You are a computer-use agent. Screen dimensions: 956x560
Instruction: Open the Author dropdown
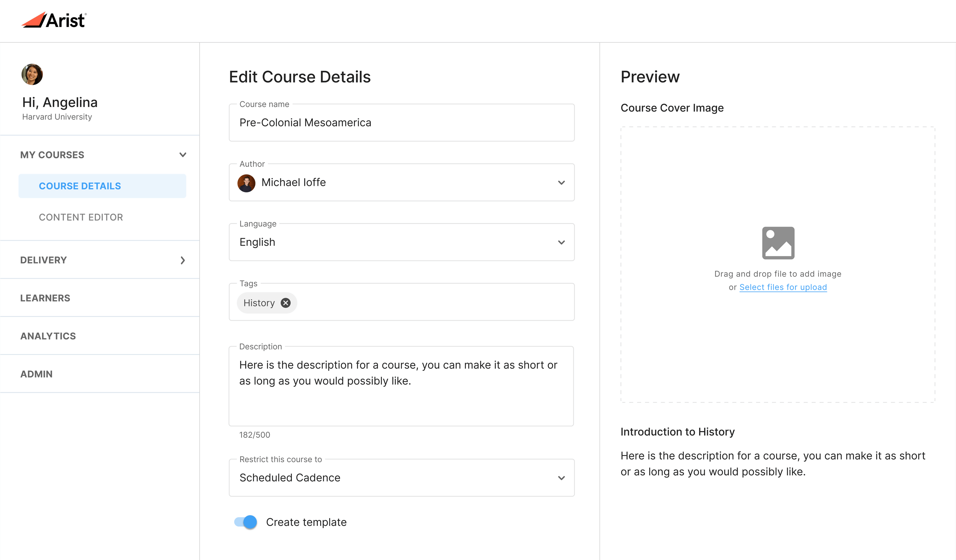click(x=561, y=183)
